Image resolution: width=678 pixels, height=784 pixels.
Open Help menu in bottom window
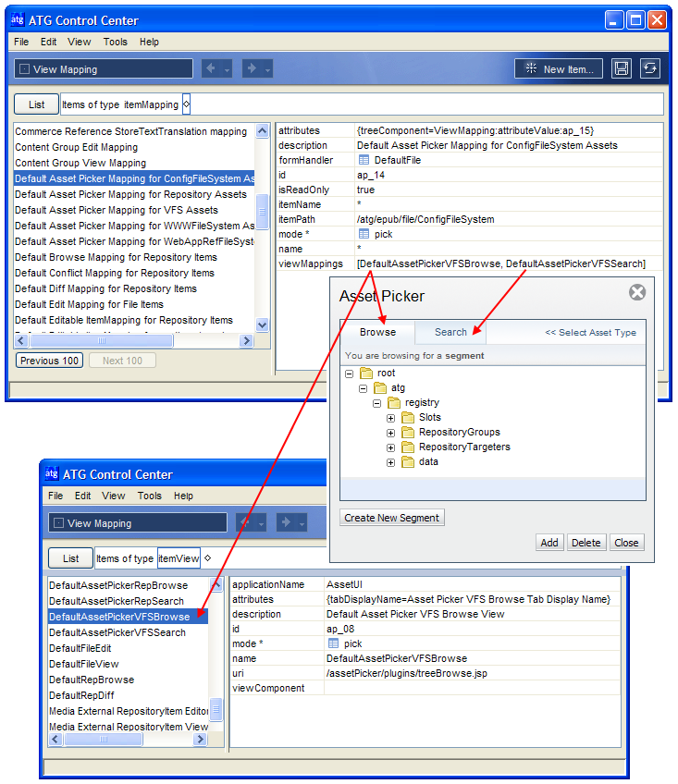click(x=183, y=496)
